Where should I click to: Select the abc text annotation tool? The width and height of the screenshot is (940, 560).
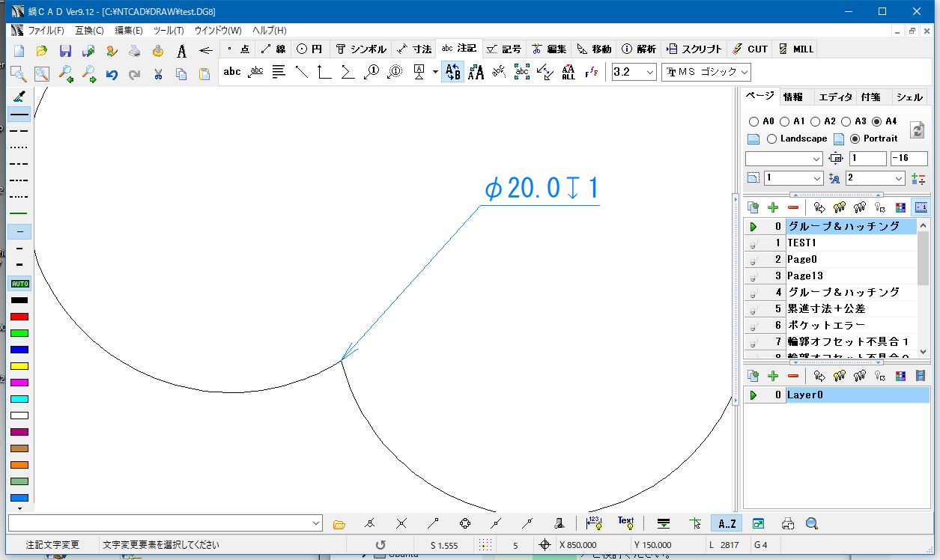click(x=232, y=72)
